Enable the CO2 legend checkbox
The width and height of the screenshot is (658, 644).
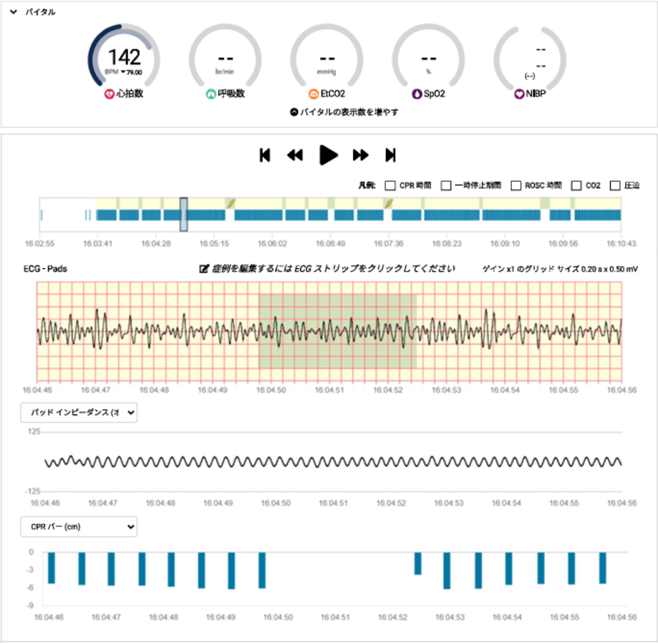point(576,185)
